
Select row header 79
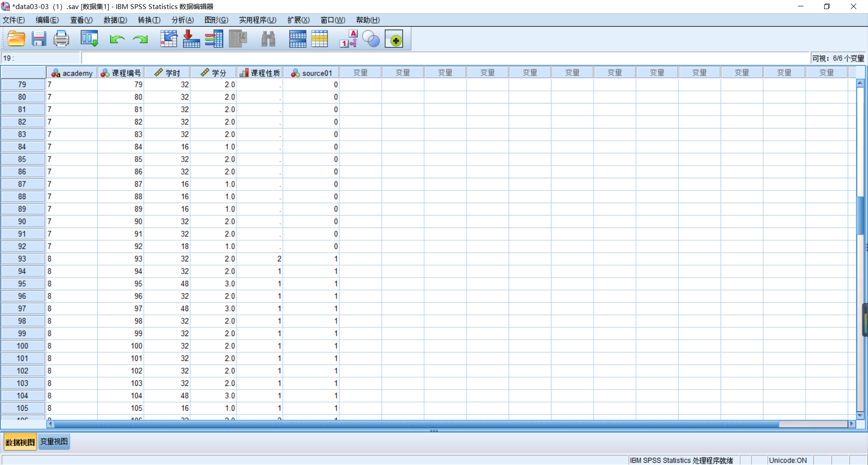coord(23,85)
